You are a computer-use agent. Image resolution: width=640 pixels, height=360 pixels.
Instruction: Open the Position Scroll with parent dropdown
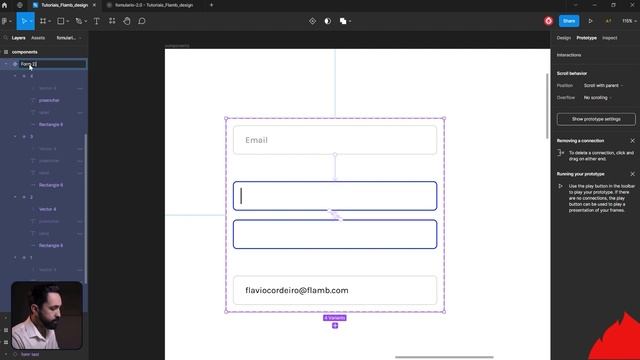pyautogui.click(x=603, y=85)
